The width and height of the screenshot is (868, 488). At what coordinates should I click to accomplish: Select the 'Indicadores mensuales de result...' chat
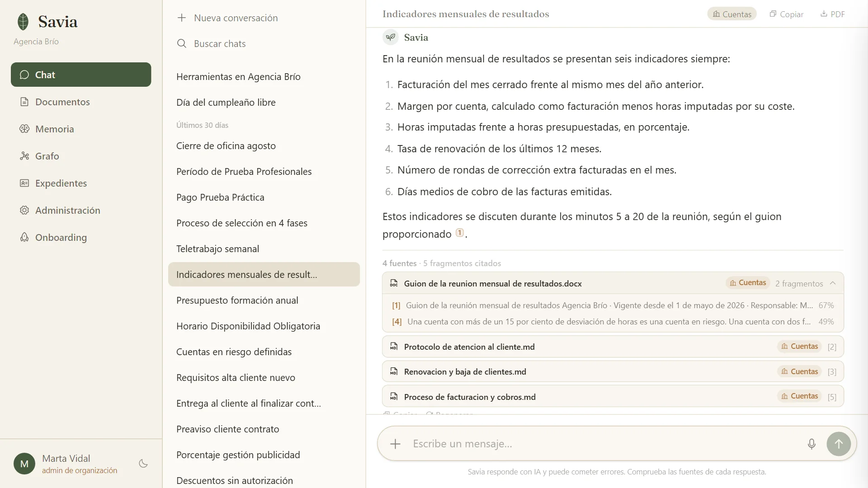(264, 274)
